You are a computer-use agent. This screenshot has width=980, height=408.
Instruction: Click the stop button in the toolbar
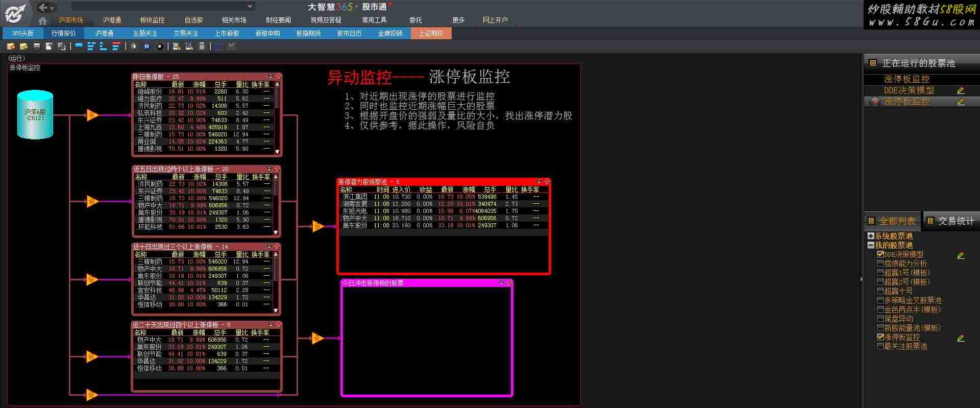[x=160, y=46]
